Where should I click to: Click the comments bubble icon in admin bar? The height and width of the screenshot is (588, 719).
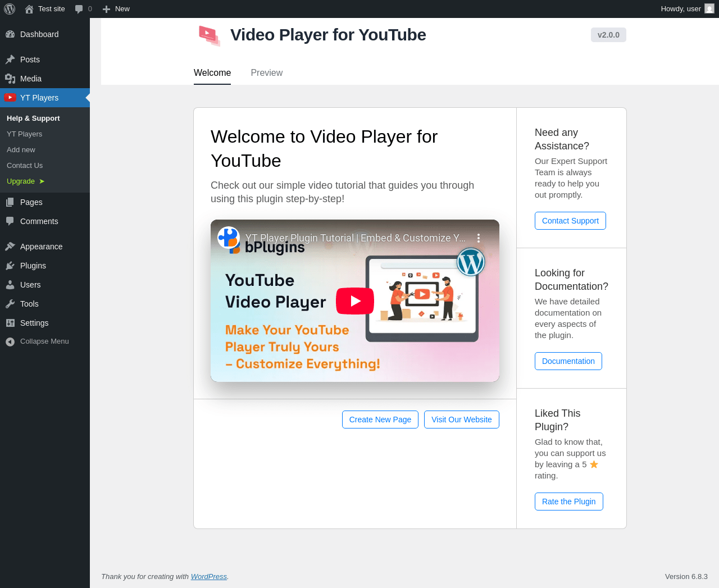pos(79,9)
